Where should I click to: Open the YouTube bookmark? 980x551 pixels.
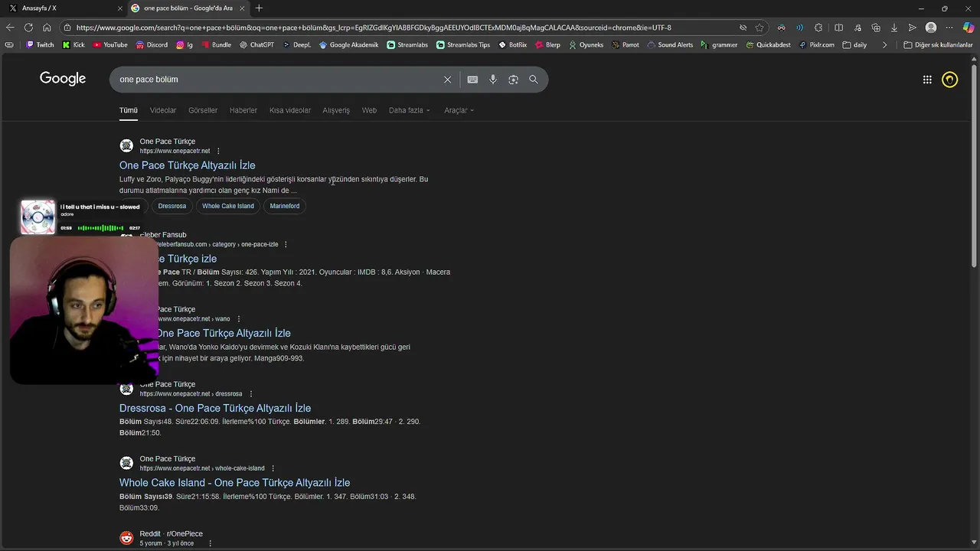(x=110, y=45)
